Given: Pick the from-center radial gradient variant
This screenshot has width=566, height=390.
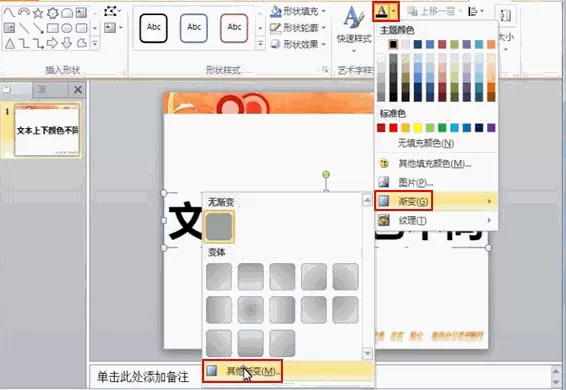Looking at the screenshot, I should [251, 310].
